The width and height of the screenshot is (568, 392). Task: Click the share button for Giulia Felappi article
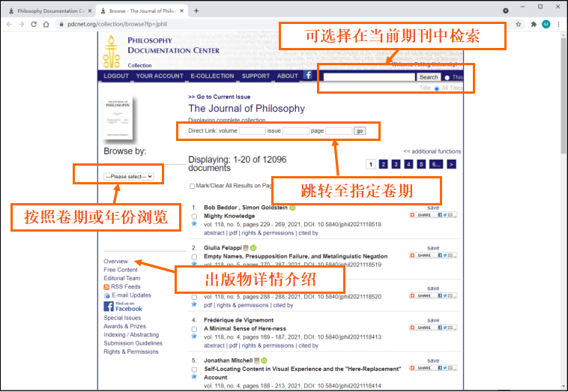[433, 256]
